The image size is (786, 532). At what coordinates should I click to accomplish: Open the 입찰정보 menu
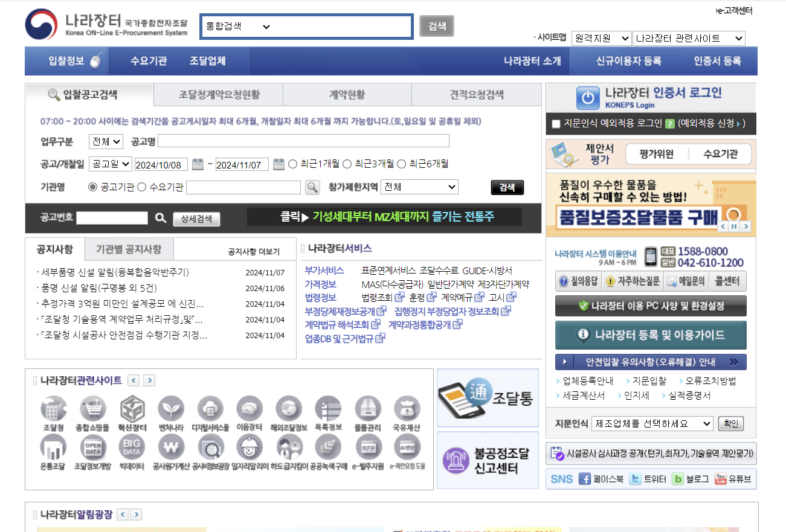click(66, 60)
